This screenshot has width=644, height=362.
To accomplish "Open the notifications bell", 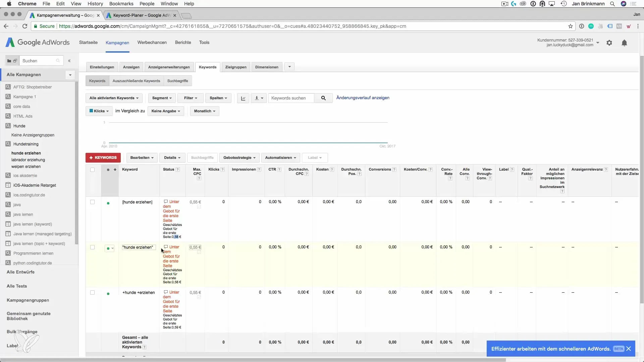I will [x=624, y=43].
